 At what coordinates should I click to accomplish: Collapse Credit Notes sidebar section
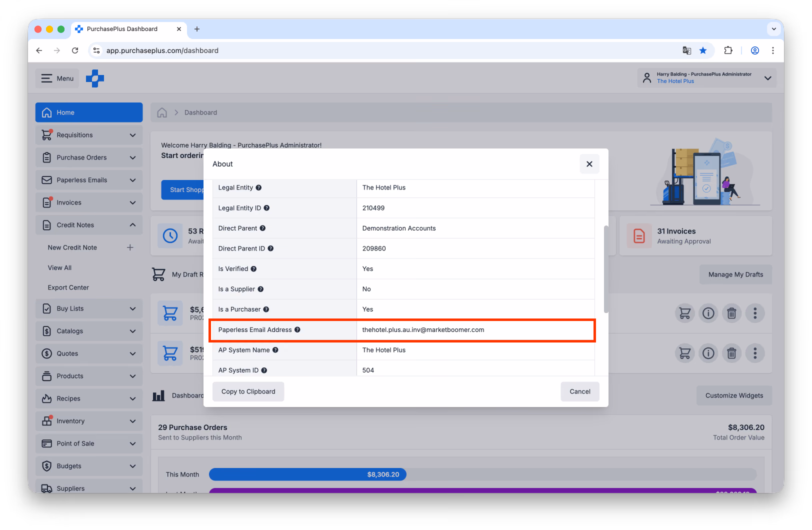[x=89, y=225]
